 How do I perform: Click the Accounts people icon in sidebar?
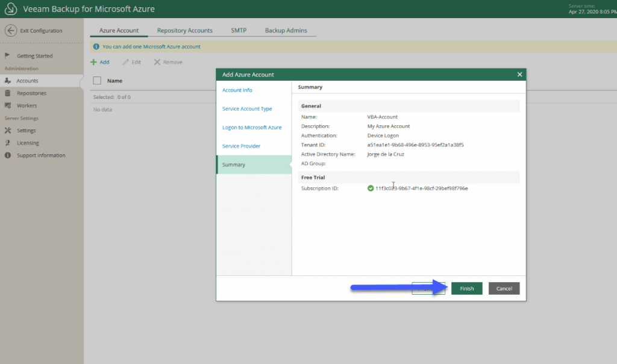pyautogui.click(x=7, y=80)
